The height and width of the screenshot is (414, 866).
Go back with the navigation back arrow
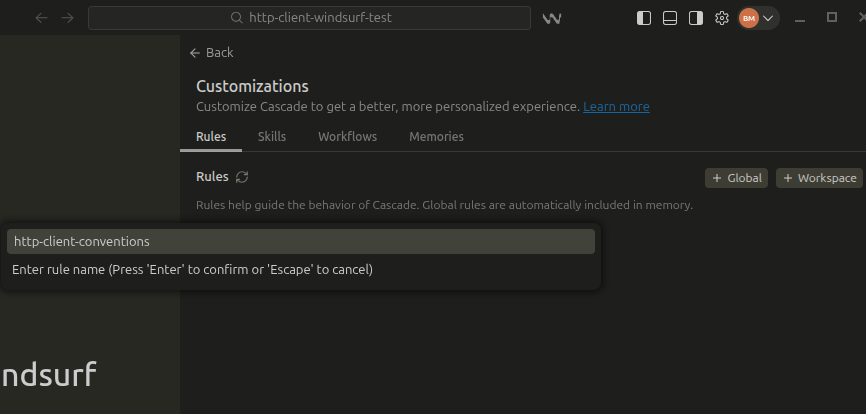(41, 18)
